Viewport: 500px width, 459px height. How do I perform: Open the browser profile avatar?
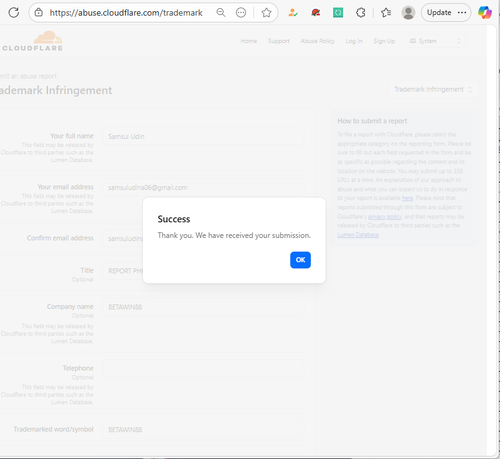click(408, 13)
